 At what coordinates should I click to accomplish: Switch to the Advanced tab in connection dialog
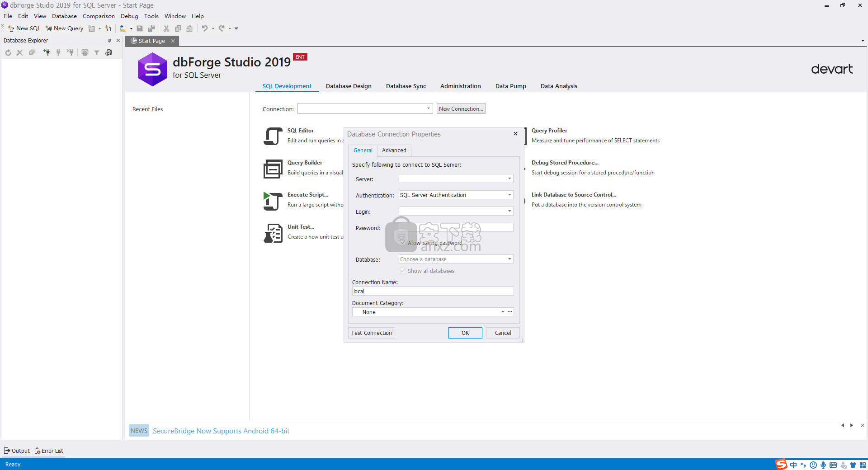[x=394, y=150]
